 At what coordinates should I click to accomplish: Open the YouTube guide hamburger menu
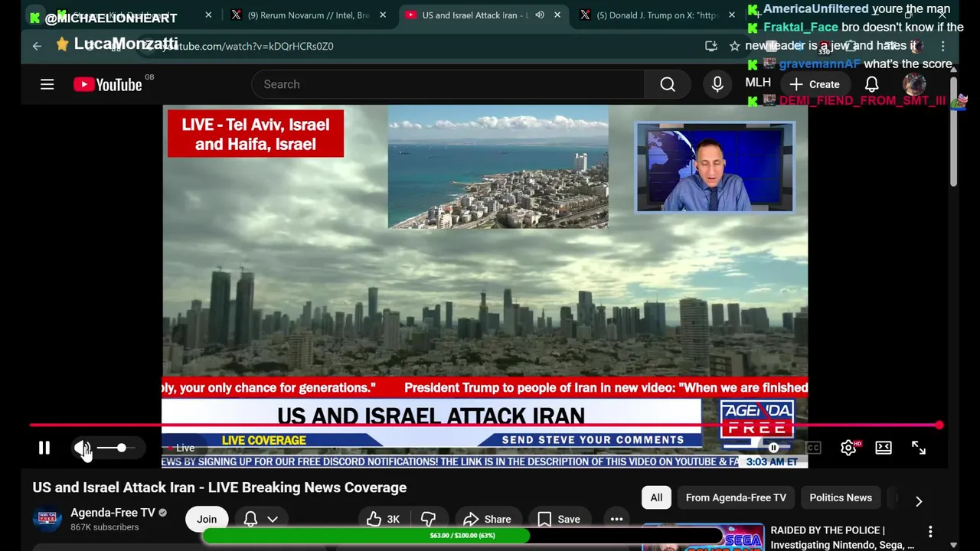click(47, 84)
